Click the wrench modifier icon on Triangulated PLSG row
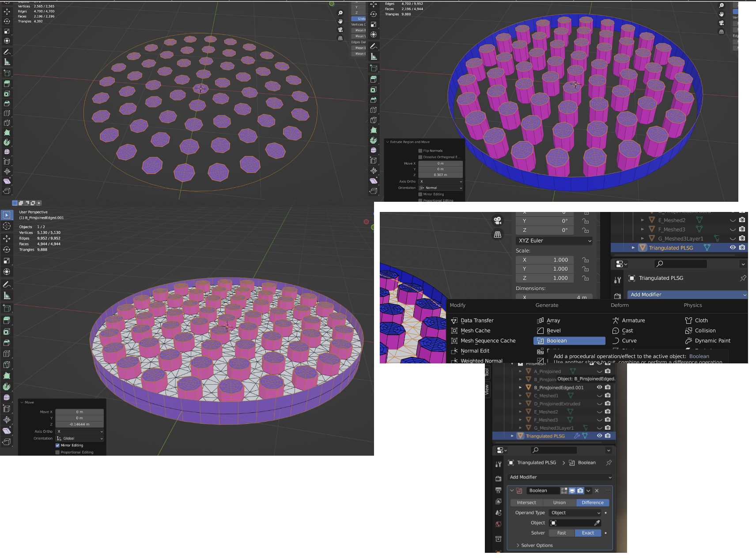Viewport: 756px width, 559px height. (x=577, y=436)
